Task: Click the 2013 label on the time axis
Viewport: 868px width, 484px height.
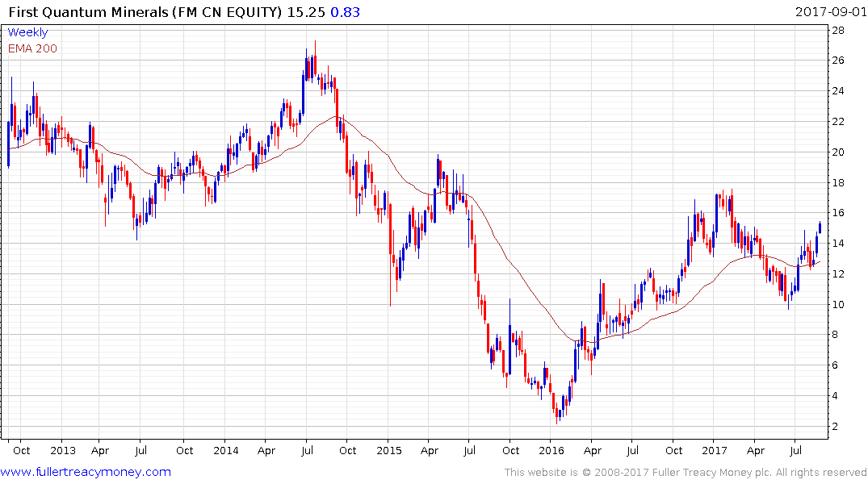Action: coord(62,450)
